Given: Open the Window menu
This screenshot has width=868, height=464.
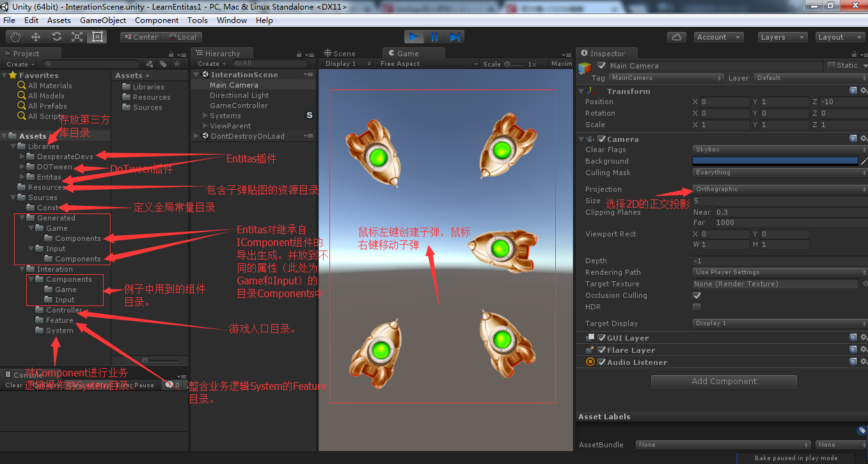Looking at the screenshot, I should point(232,20).
